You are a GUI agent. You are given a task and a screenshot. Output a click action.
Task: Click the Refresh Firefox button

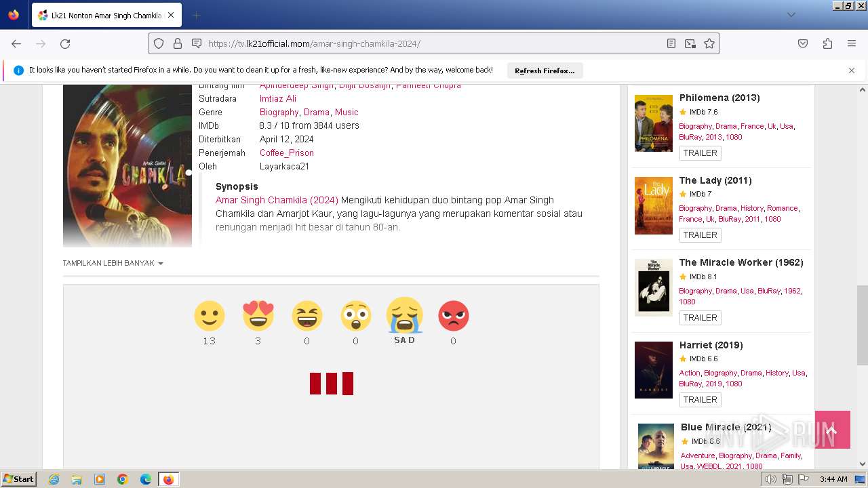pyautogui.click(x=545, y=70)
